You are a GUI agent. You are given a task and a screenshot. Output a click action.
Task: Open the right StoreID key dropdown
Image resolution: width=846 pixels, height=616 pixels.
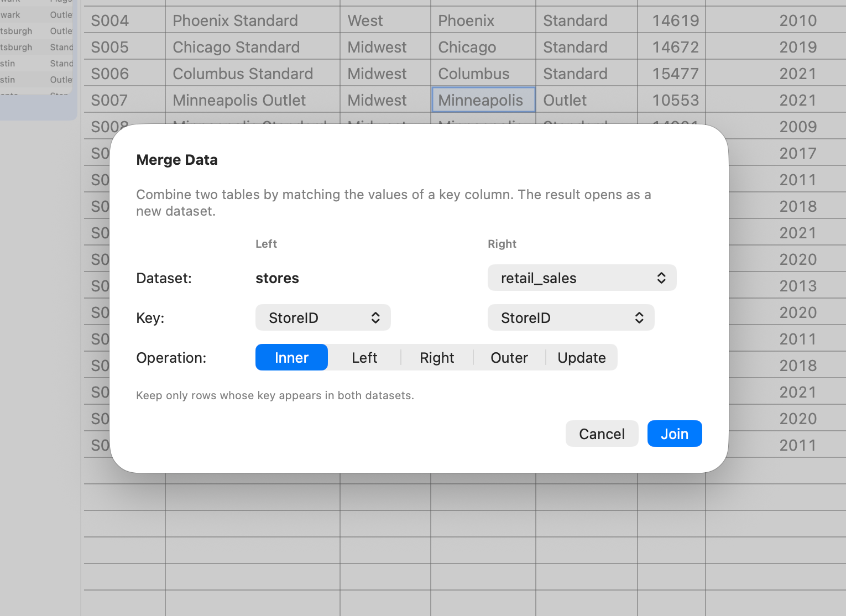[571, 317]
